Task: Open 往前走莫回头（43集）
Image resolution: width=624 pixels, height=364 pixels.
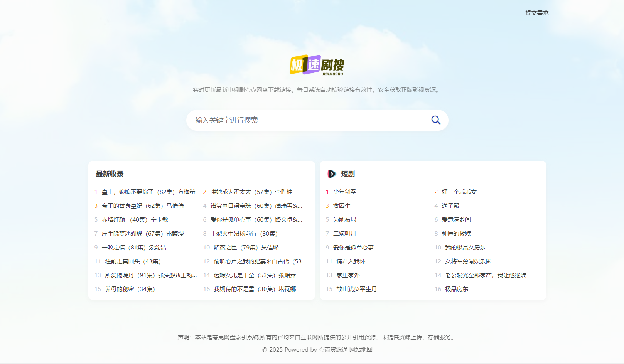Action: (x=133, y=261)
